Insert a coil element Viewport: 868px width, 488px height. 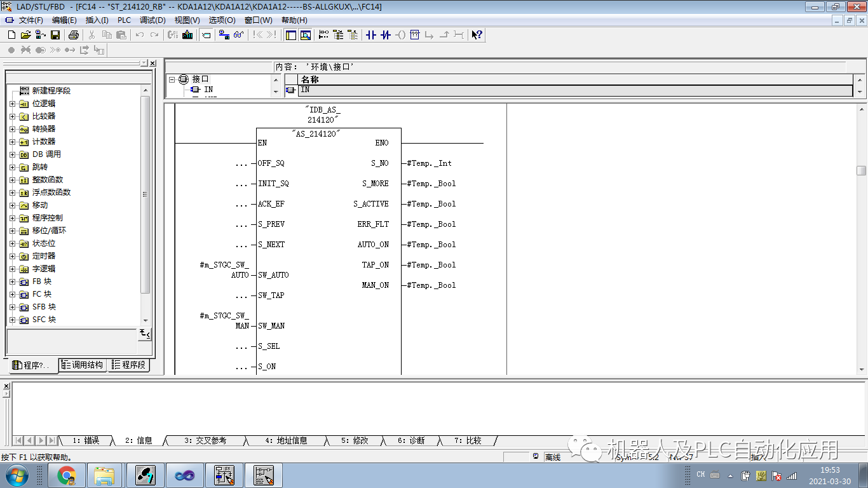pos(400,35)
